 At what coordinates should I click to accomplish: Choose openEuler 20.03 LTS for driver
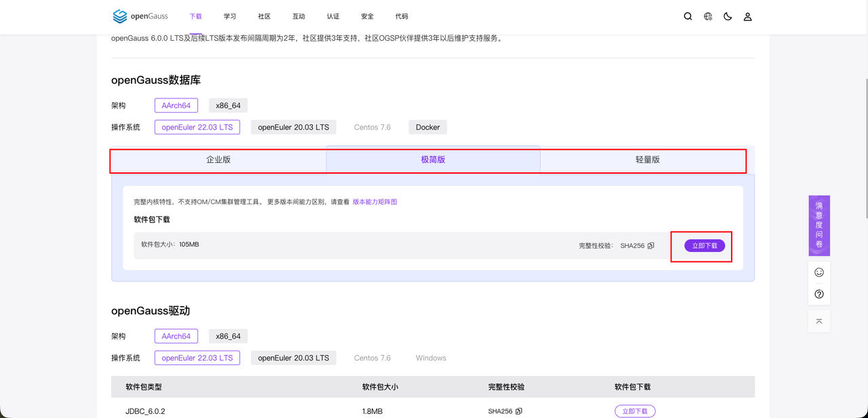pos(294,358)
